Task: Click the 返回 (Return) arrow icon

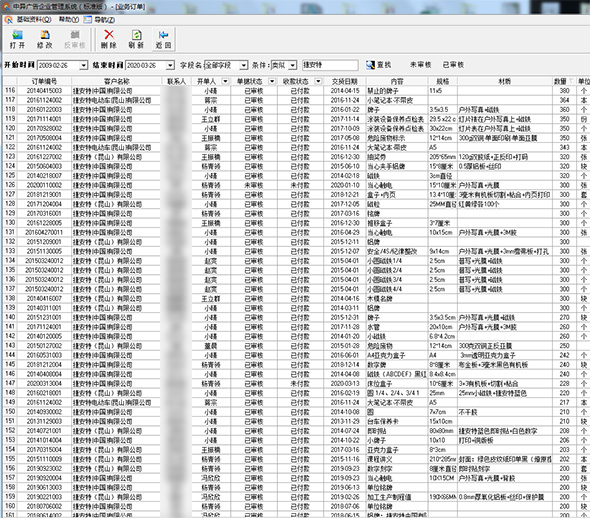Action: click(163, 35)
